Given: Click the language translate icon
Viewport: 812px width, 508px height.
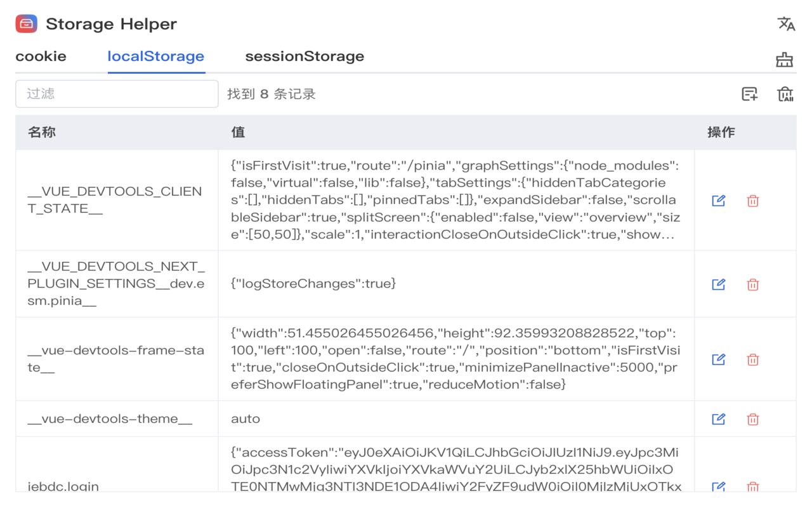Looking at the screenshot, I should (x=786, y=24).
